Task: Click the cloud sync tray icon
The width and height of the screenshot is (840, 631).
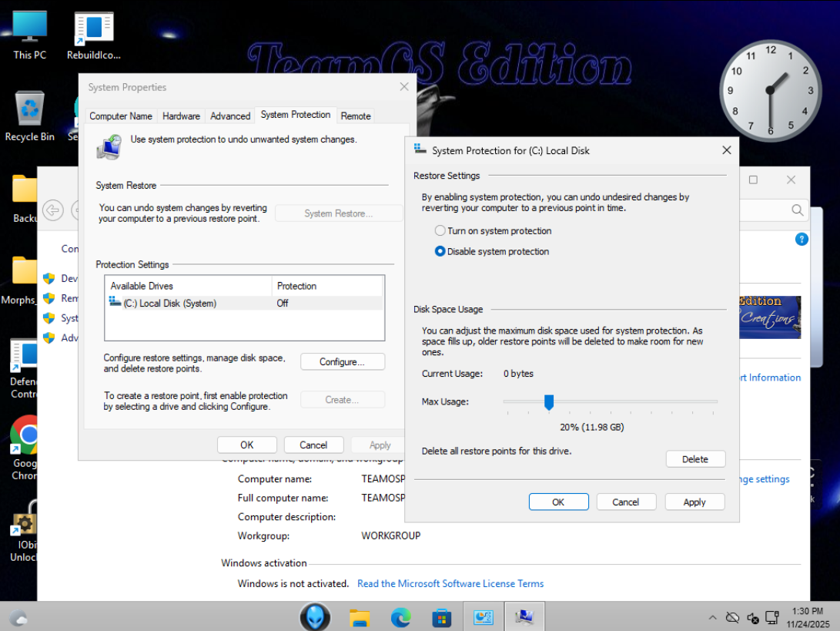Action: 732,618
